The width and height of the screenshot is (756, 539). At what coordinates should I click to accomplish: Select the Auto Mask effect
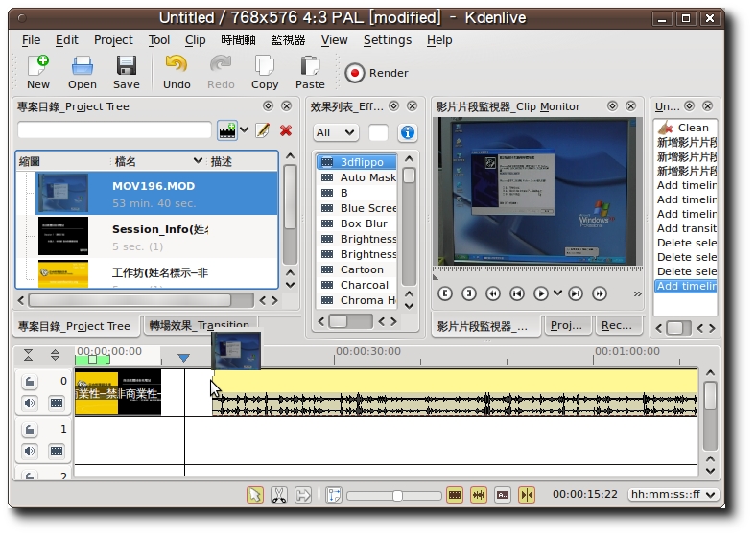pos(357,177)
